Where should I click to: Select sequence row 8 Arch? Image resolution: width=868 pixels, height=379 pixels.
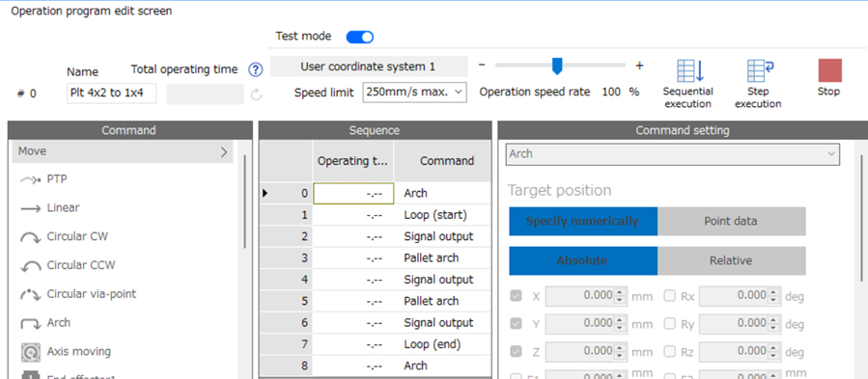tap(376, 365)
